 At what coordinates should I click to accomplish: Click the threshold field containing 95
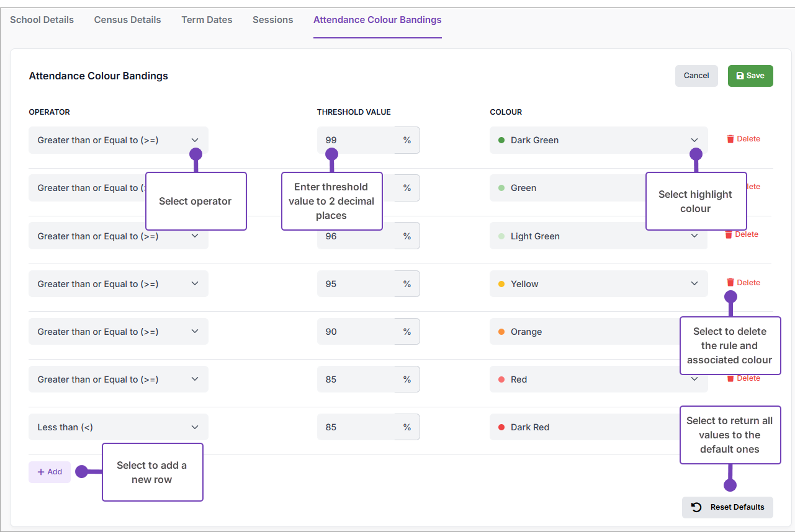pyautogui.click(x=356, y=284)
